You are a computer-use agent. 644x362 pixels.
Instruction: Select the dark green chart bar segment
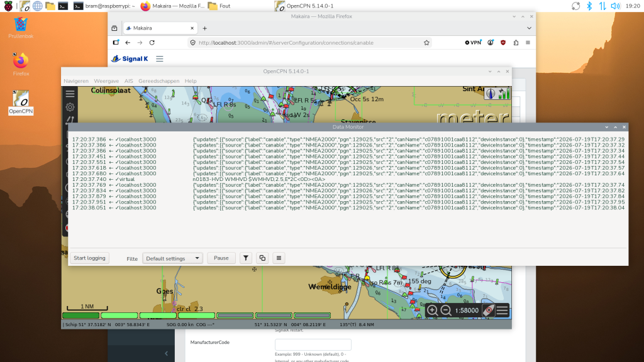point(81,315)
